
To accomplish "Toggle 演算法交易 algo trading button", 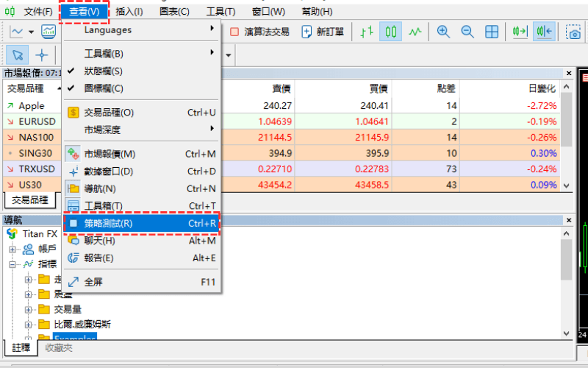I will (x=259, y=32).
